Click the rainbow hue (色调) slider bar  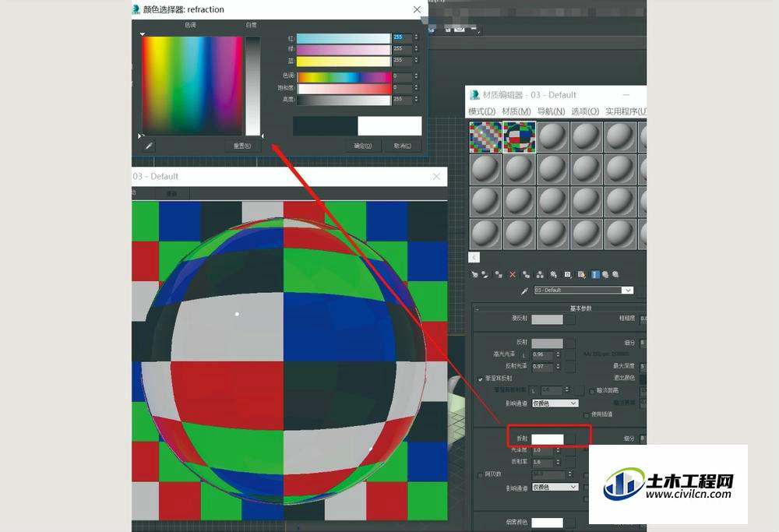click(x=344, y=76)
